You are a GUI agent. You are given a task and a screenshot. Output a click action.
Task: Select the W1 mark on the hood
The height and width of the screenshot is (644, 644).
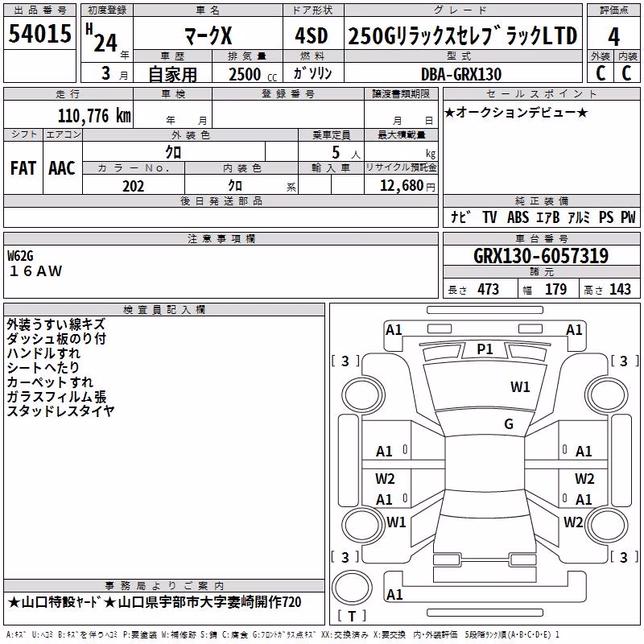click(x=520, y=387)
